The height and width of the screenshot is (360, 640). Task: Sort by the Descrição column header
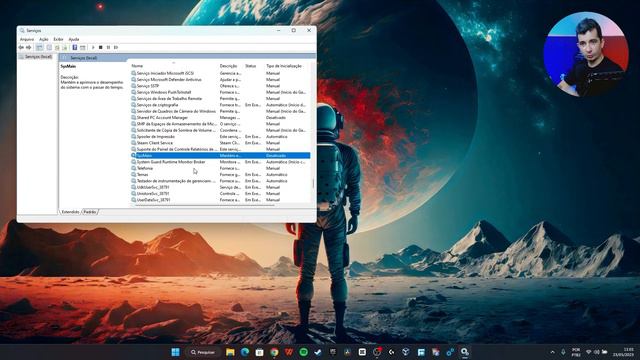click(231, 66)
